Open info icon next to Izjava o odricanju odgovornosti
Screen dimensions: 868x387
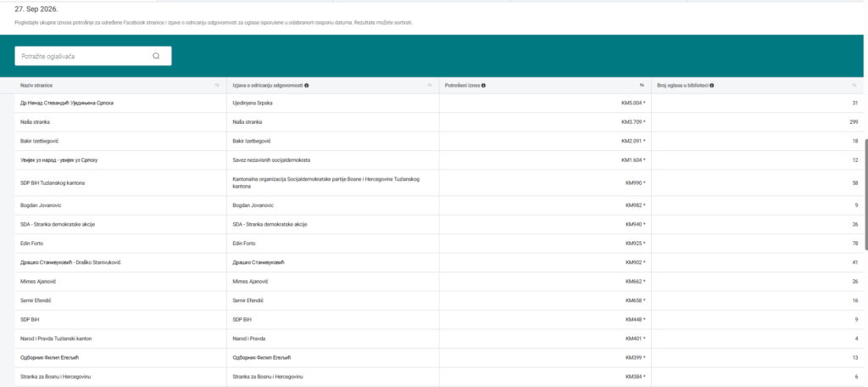pos(307,86)
